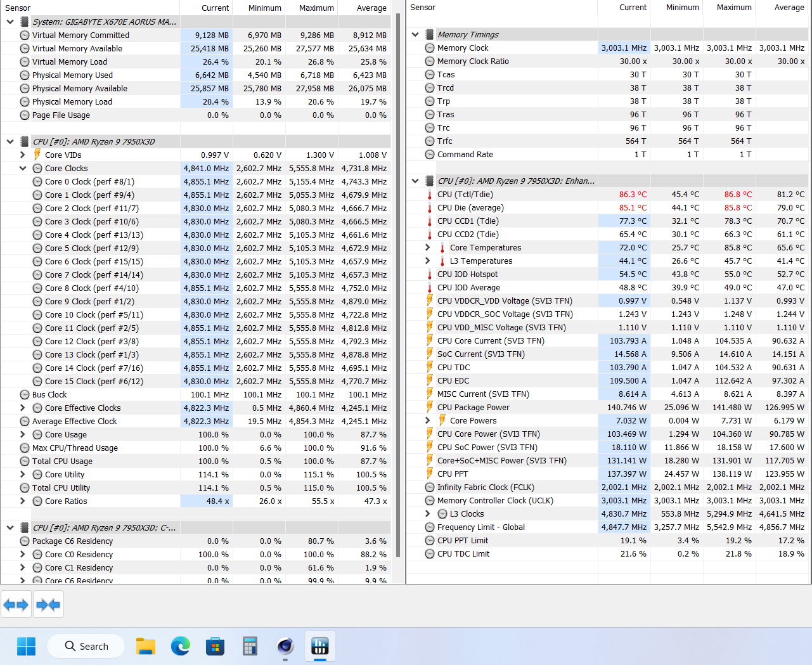Screen dimensions: 812x665
Task: Click the clock icon beside CPU TDC Limit
Action: click(430, 554)
